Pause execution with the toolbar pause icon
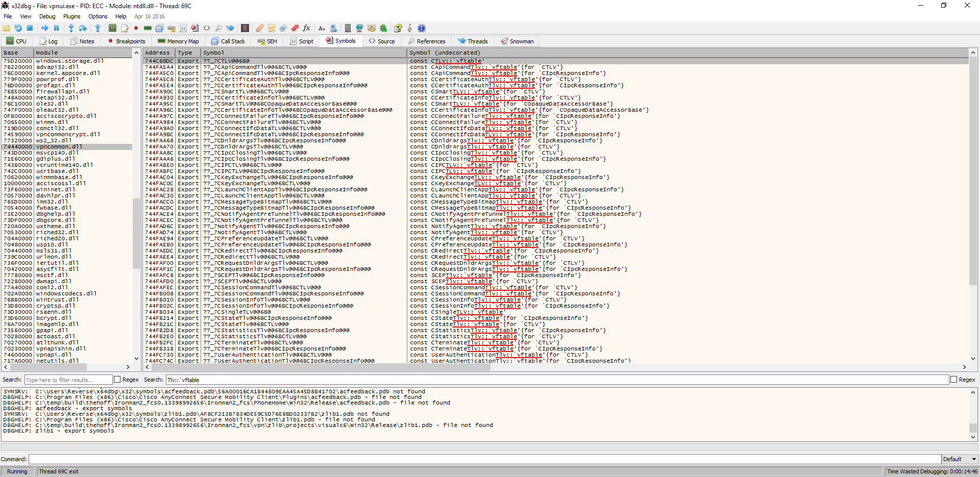 (57, 28)
